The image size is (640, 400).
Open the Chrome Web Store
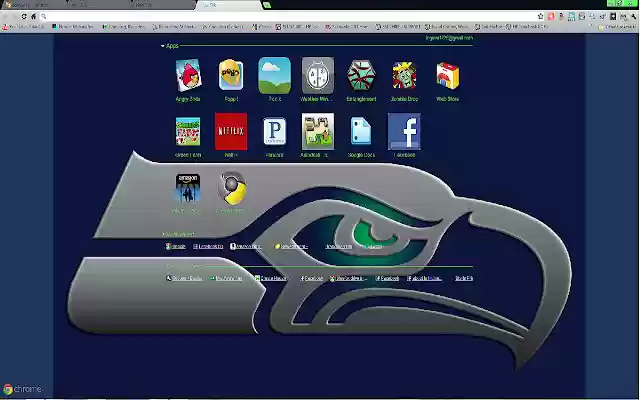click(447, 76)
